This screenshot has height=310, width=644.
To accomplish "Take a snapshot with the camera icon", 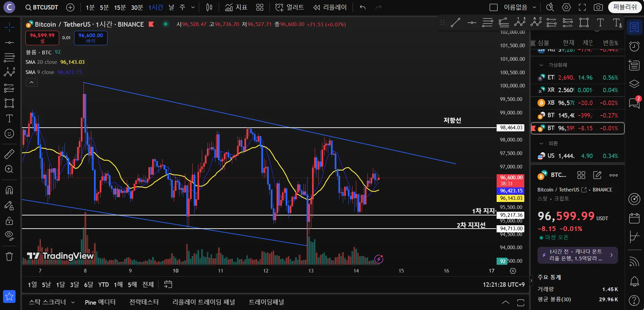I will [x=598, y=7].
